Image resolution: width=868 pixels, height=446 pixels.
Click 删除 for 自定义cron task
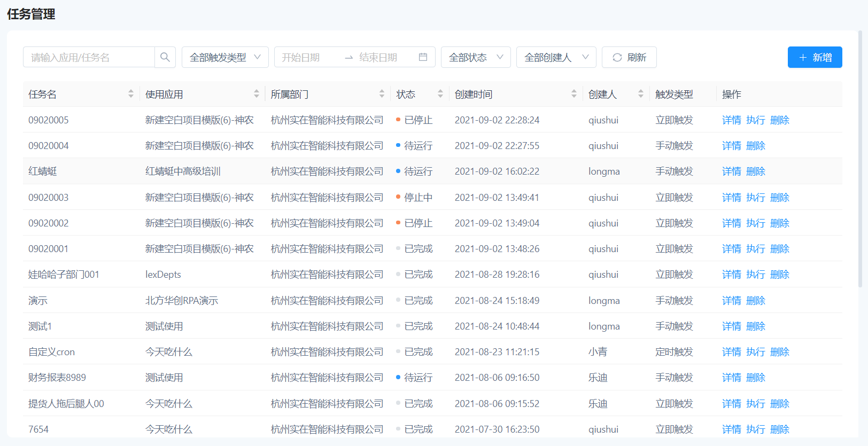coord(779,352)
